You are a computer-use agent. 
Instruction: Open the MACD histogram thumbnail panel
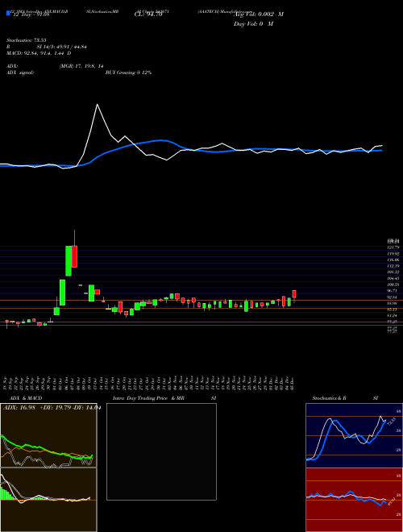(48, 500)
